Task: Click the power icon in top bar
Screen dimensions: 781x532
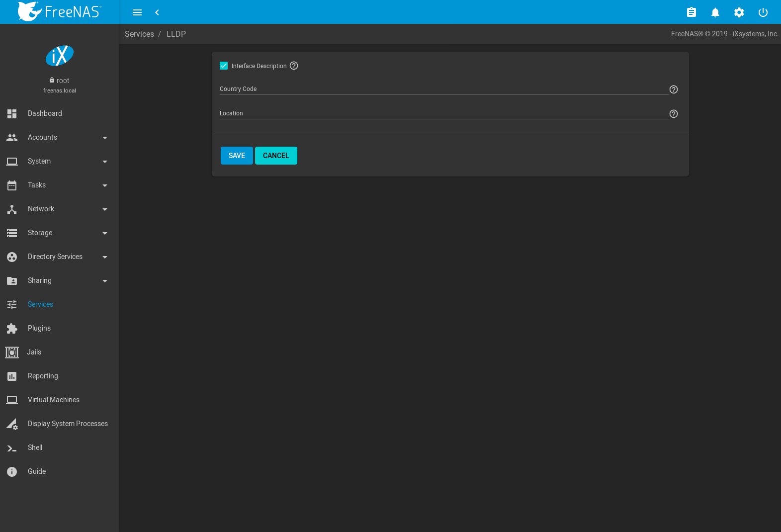Action: (x=763, y=12)
